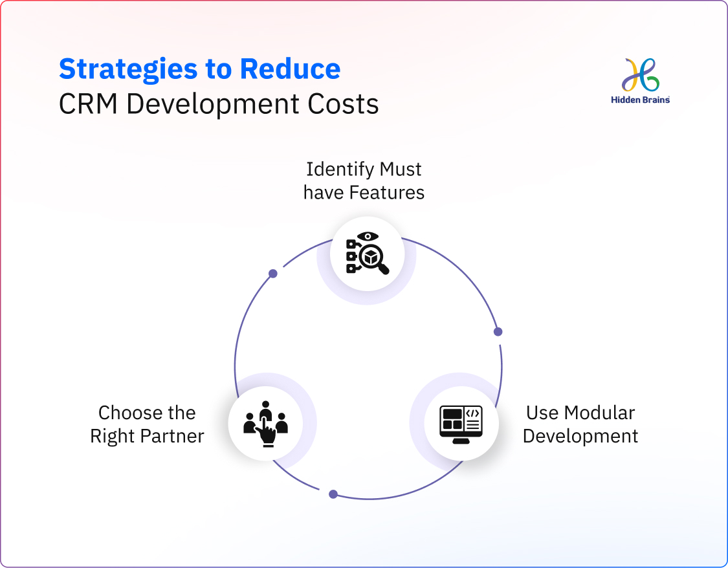Click the purple dot on the right circle edge
The image size is (728, 568).
pyautogui.click(x=497, y=331)
